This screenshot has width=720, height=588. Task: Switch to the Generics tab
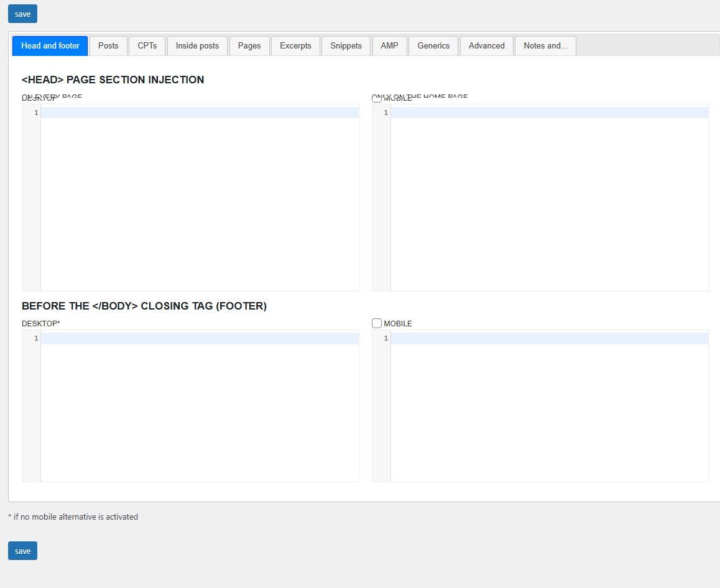[433, 45]
